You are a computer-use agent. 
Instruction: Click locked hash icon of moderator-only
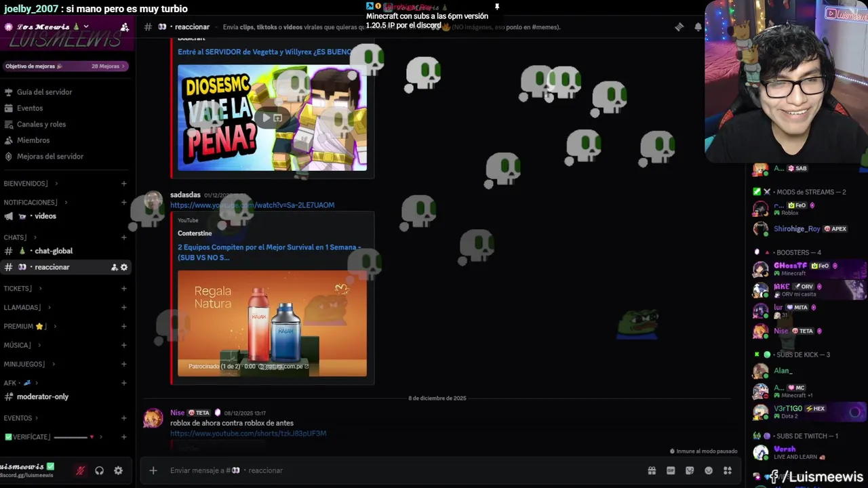(9, 396)
